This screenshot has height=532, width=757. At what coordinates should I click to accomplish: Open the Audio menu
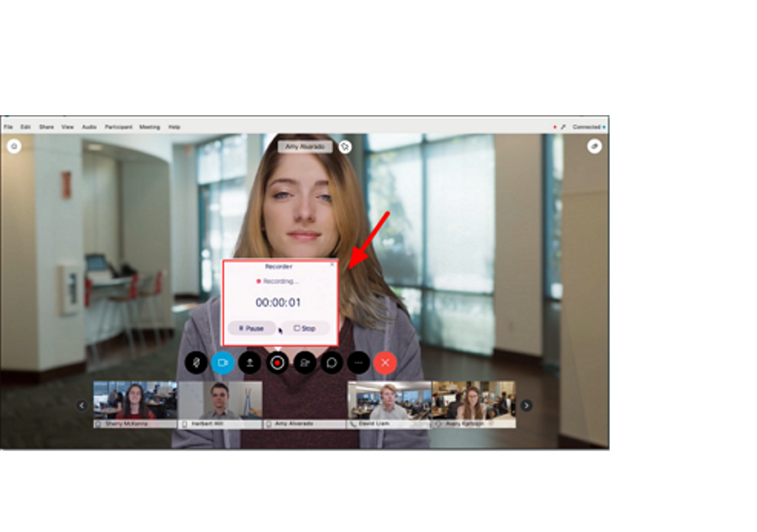click(x=89, y=126)
